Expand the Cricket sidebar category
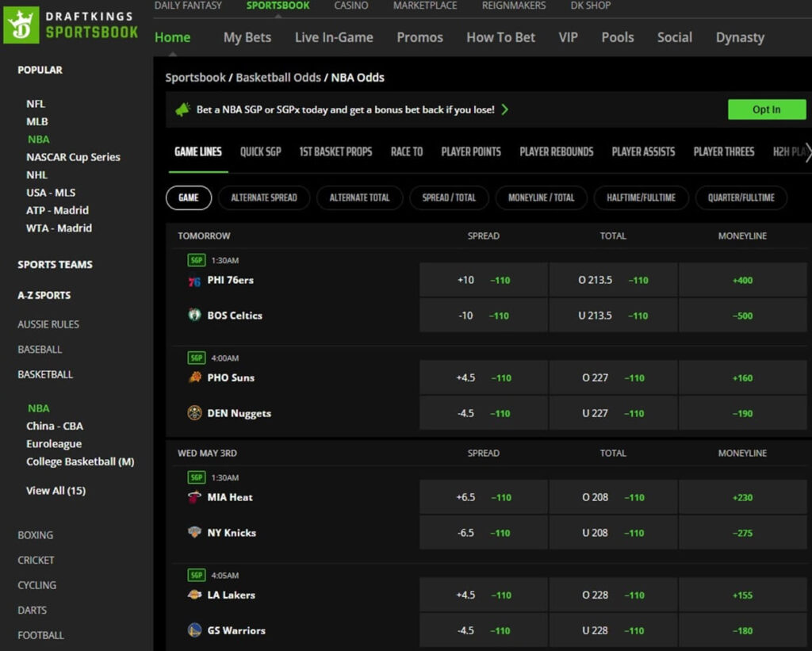Viewport: 812px width, 651px height. 36,561
